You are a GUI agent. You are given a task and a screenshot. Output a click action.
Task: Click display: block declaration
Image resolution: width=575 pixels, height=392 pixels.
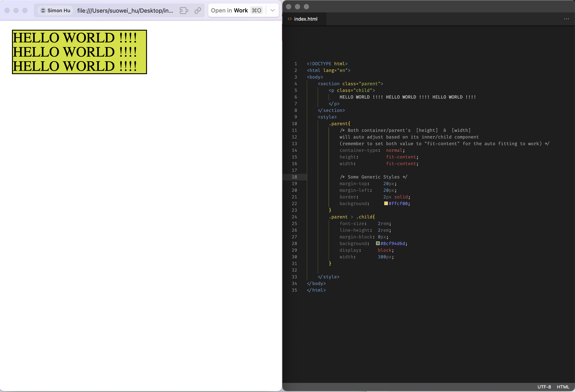tap(367, 250)
